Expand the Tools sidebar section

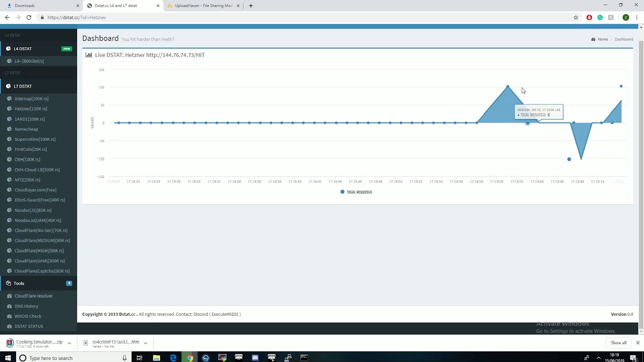tap(38, 284)
